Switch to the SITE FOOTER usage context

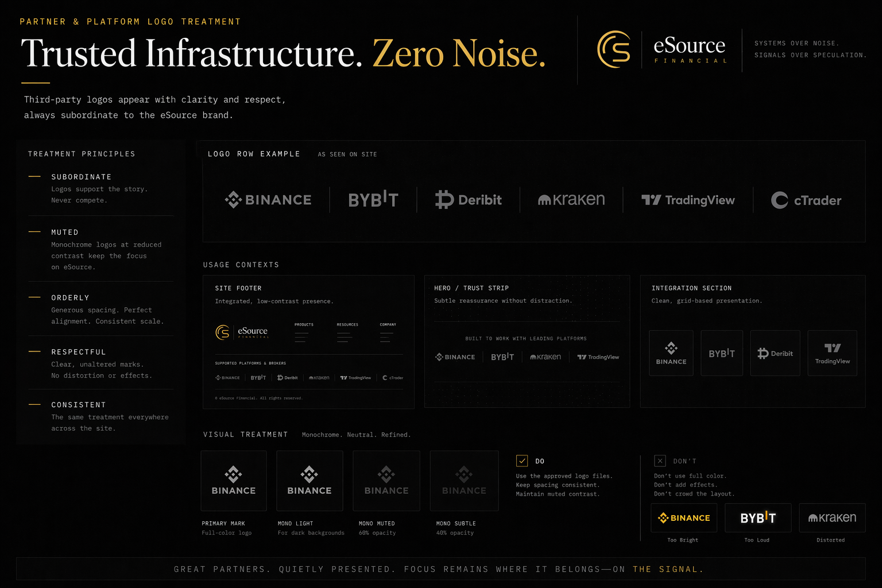[238, 288]
